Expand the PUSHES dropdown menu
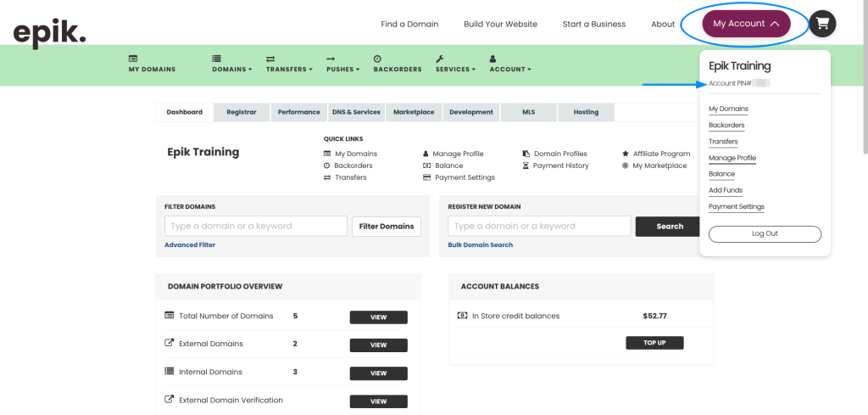868x415 pixels. [343, 70]
